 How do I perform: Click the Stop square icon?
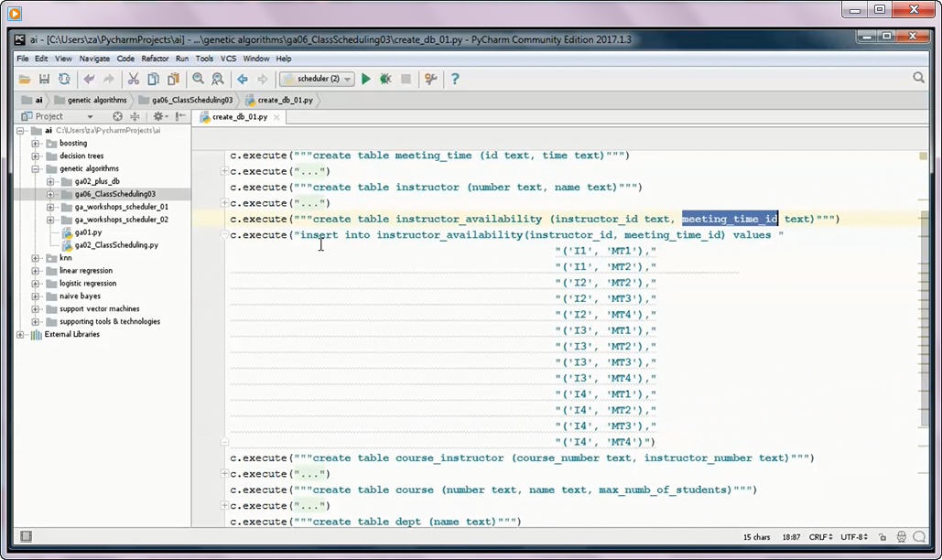point(406,79)
